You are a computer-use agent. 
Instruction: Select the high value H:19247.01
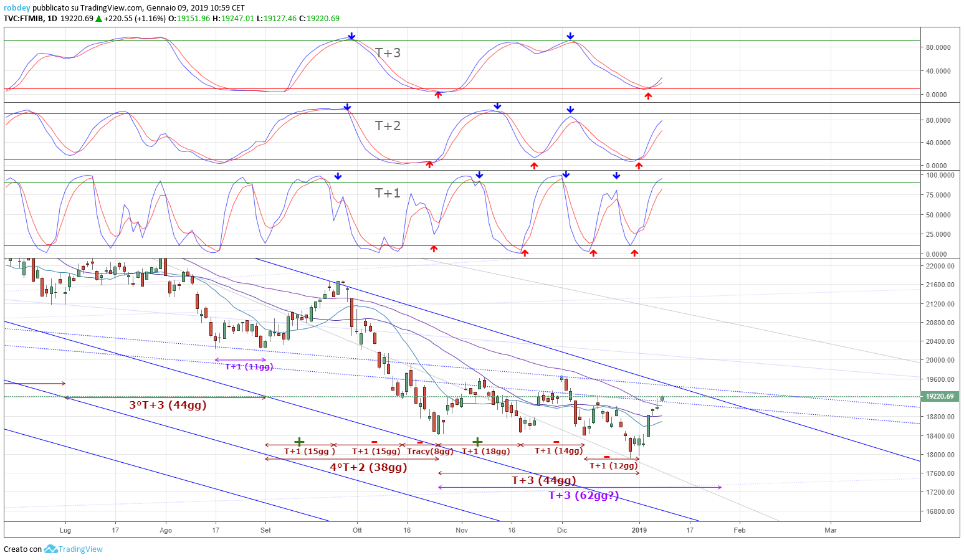[x=234, y=18]
